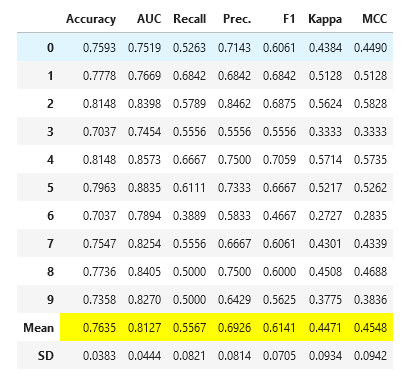Select AUC value 0.8573
This screenshot has width=408, height=375.
tap(144, 160)
